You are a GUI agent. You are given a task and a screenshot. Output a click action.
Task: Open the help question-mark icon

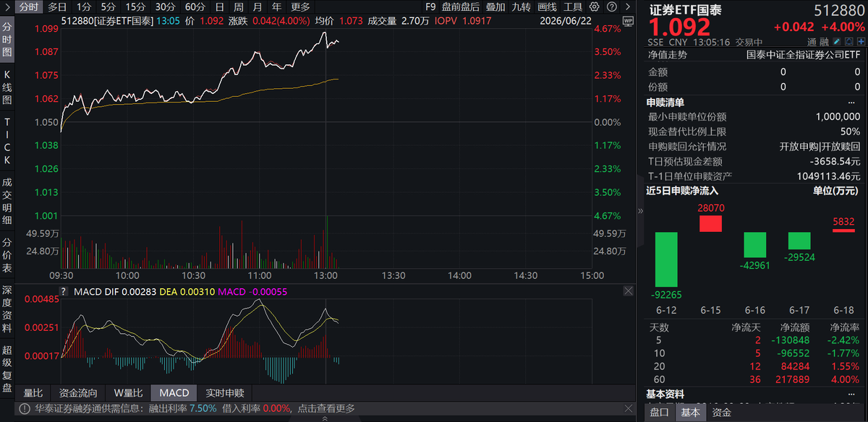612,7
